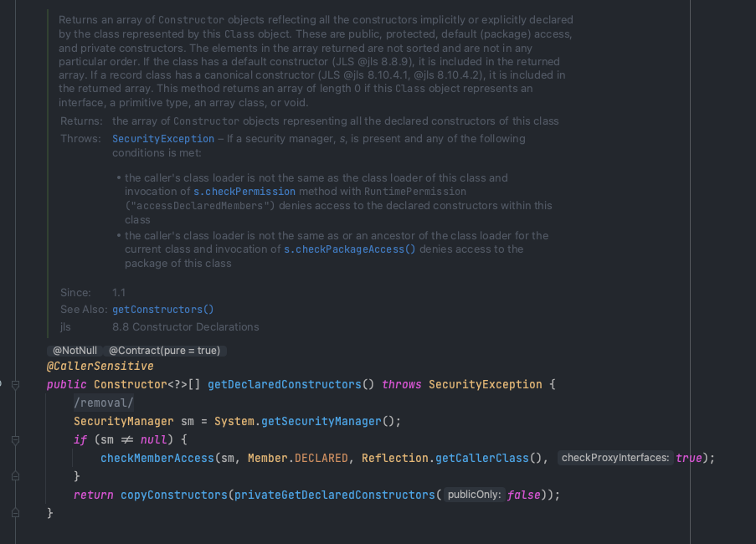
Task: Click the publicOnly: parameter hint
Action: pos(475,495)
